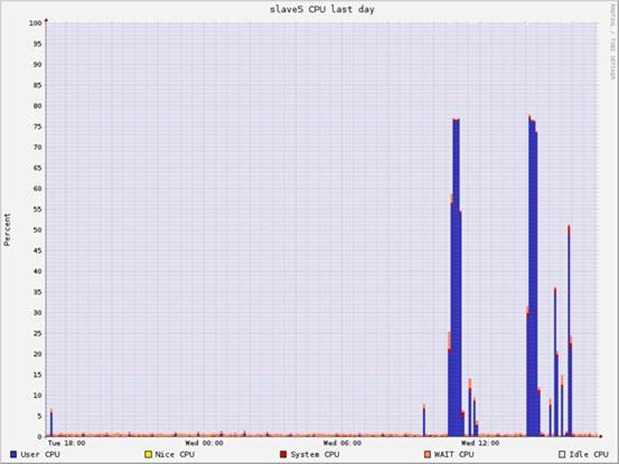Click the tallest spike after Wed 12:00

coord(532,276)
